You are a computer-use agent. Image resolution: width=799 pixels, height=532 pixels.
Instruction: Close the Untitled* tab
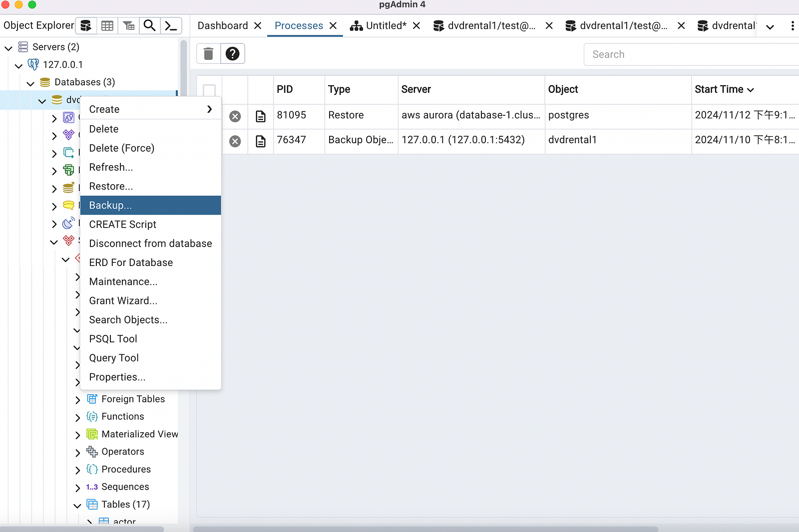[416, 25]
